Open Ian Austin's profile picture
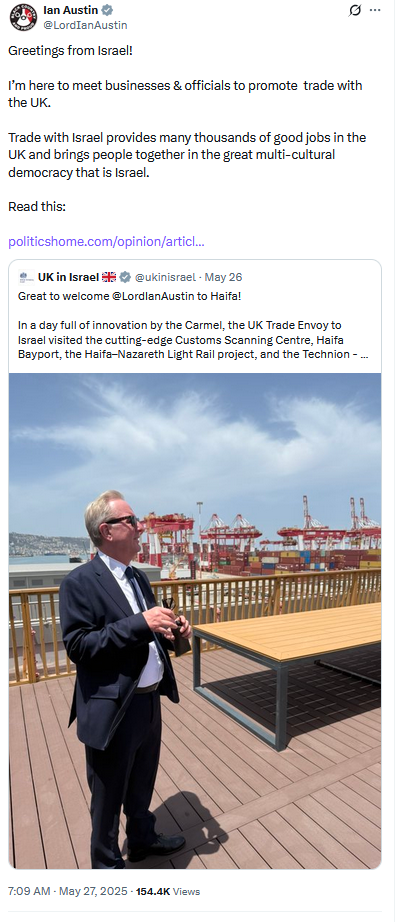The height and width of the screenshot is (922, 398). pyautogui.click(x=23, y=17)
